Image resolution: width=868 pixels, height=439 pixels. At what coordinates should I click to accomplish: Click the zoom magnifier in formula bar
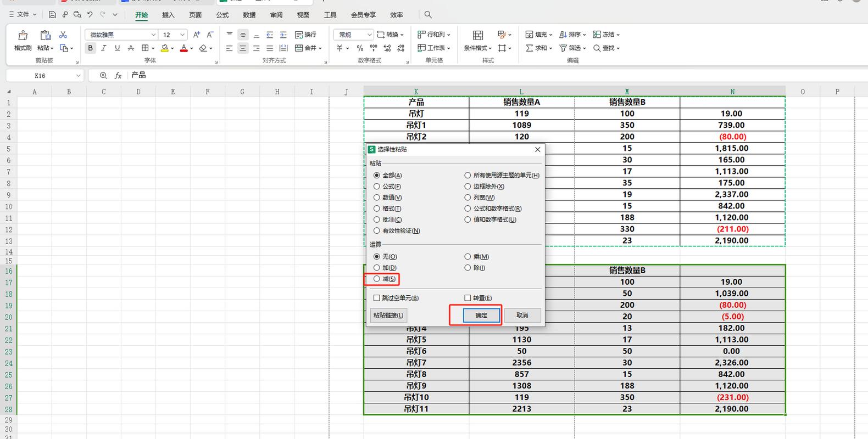103,76
